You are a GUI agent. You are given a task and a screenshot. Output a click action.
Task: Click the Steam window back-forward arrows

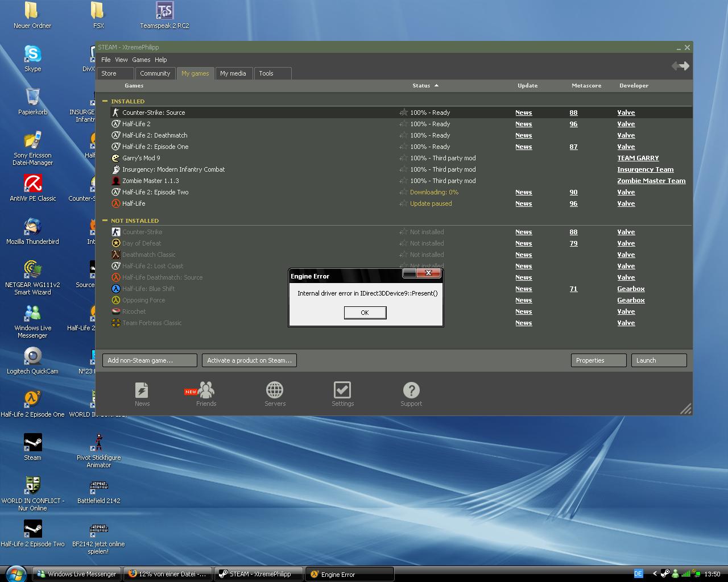pyautogui.click(x=680, y=66)
